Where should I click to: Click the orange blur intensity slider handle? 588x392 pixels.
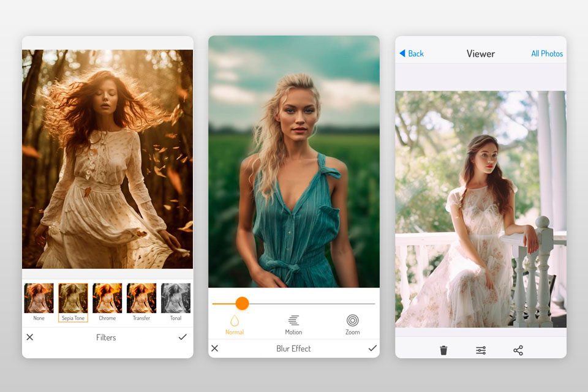coord(243,303)
